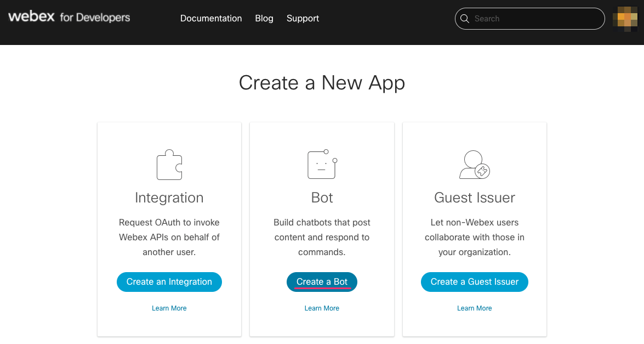Image resolution: width=644 pixels, height=344 pixels.
Task: Go to the Blog page
Action: tap(264, 19)
